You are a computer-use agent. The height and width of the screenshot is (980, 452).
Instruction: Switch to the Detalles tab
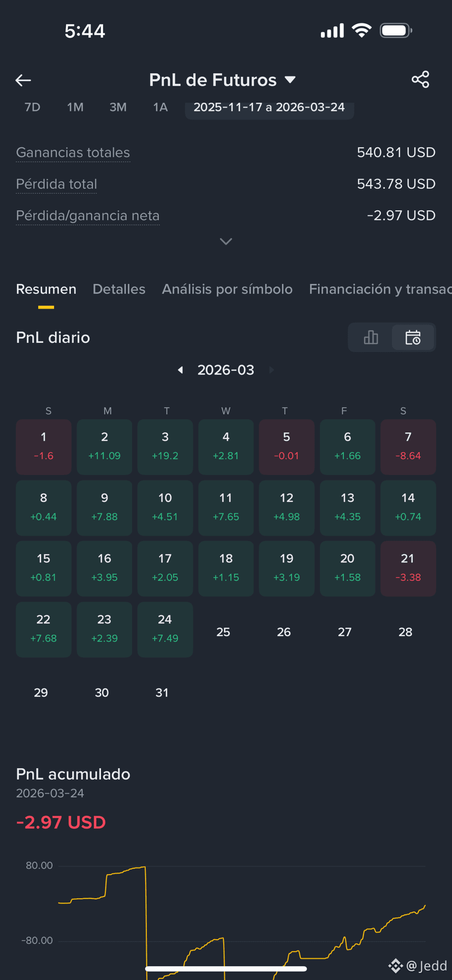point(119,289)
